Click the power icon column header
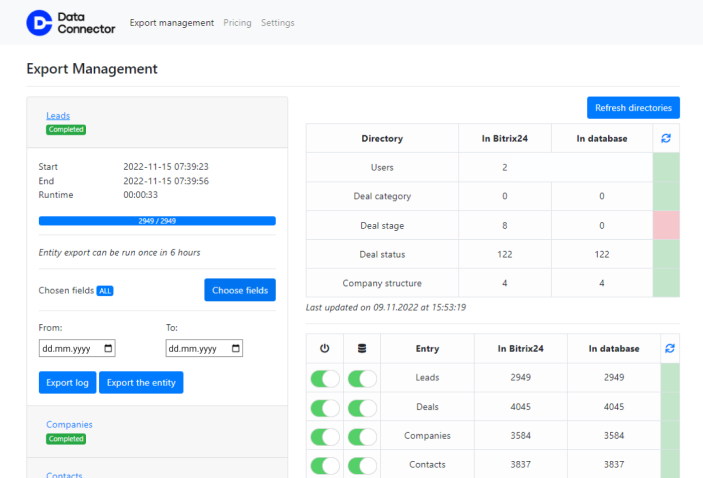 [x=324, y=348]
